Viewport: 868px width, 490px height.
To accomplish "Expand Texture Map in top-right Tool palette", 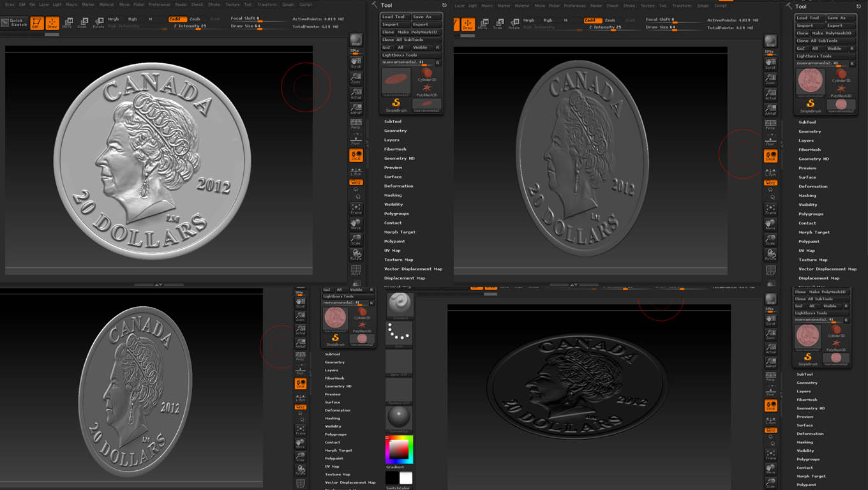I will (812, 260).
